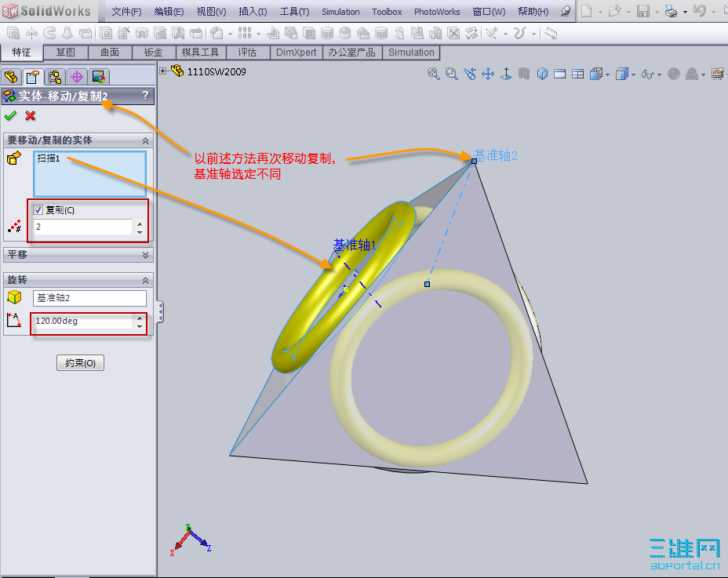The width and height of the screenshot is (728, 578).
Task: Open the Fillet dropdown arrow
Action: point(230,34)
